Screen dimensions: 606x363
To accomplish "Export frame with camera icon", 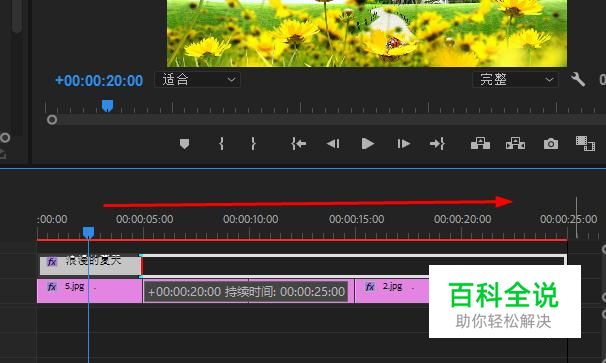I will click(x=551, y=144).
